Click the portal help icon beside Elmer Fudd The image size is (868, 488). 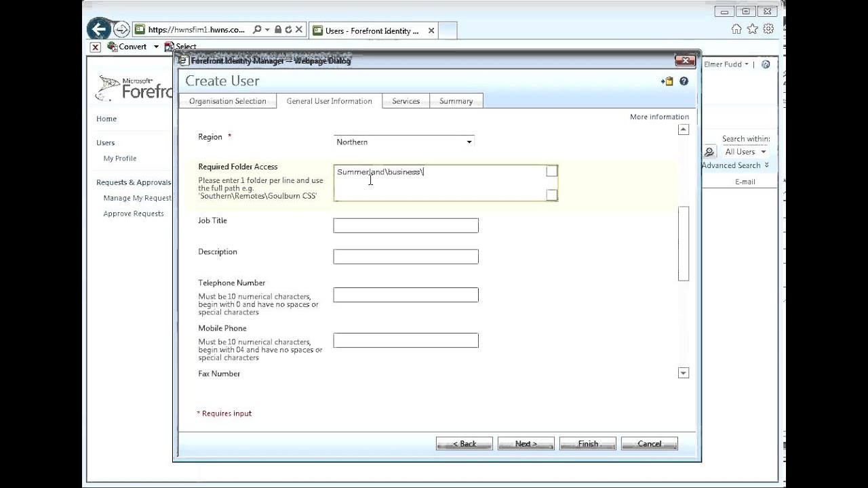tap(766, 64)
